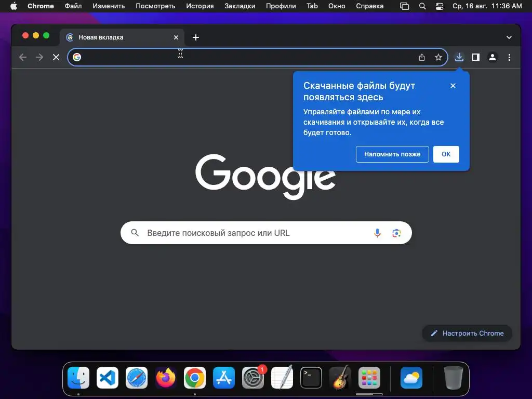Open the Файл menu

pyautogui.click(x=73, y=6)
